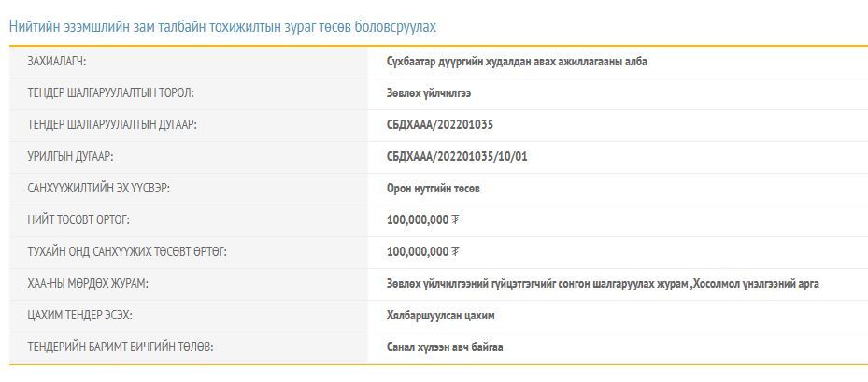Click the САНХҮҮЖИЛТИЙН ЭХ ҮҮСВЭР label
The width and height of the screenshot is (868, 382).
(x=99, y=189)
